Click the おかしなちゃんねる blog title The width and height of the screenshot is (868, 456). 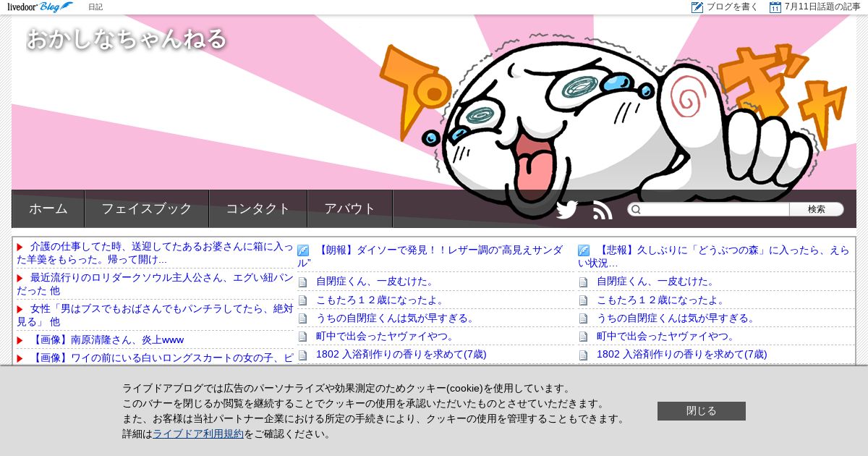coord(127,38)
